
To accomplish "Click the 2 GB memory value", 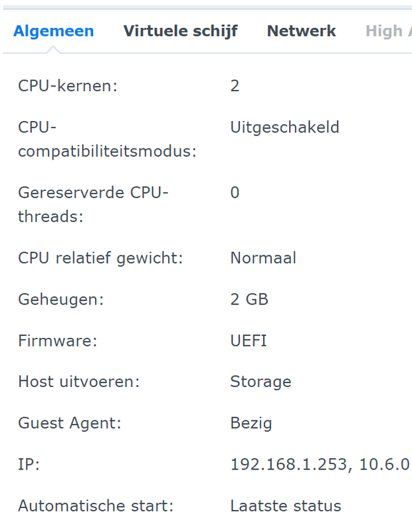I will point(249,299).
